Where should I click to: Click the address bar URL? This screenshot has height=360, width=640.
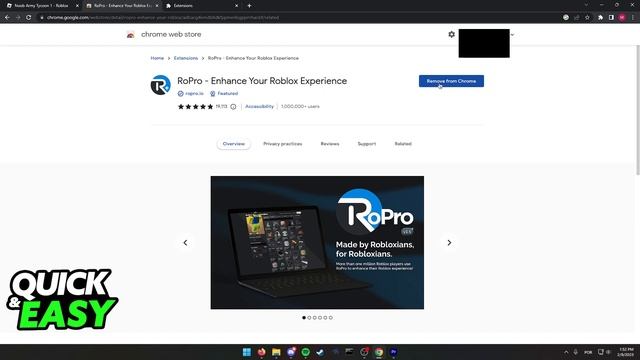pyautogui.click(x=163, y=18)
